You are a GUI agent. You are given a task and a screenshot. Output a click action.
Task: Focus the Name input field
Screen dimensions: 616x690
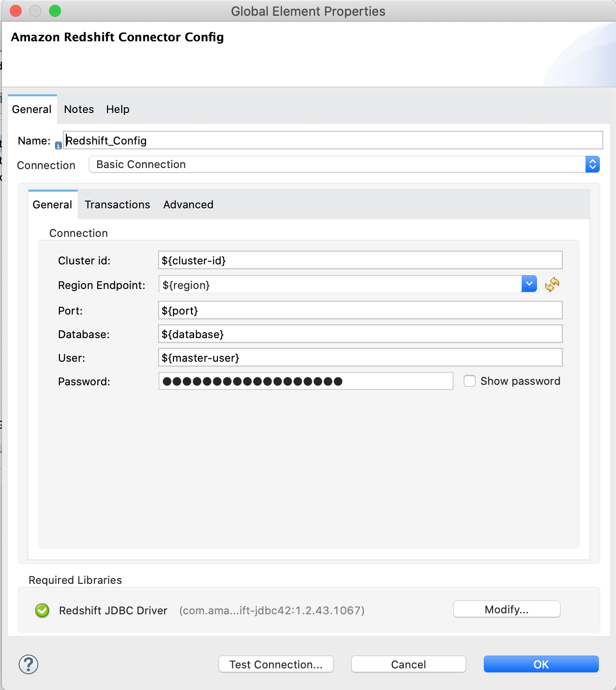pos(333,141)
